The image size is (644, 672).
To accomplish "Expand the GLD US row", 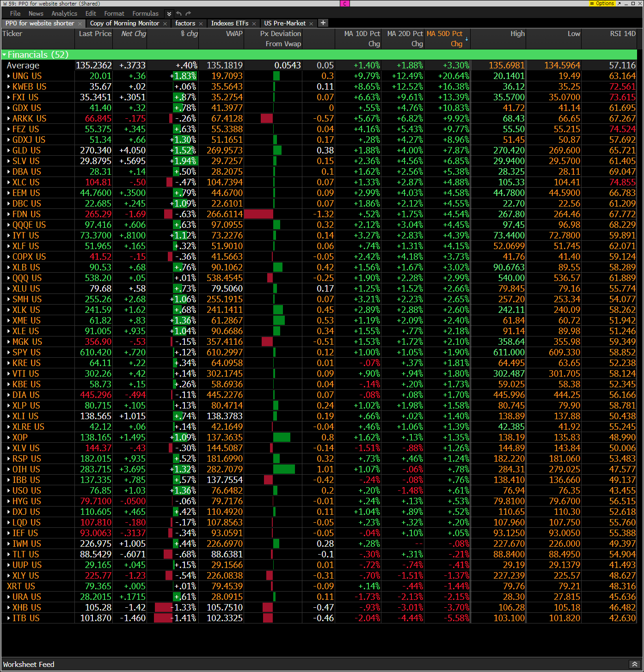I will click(9, 150).
